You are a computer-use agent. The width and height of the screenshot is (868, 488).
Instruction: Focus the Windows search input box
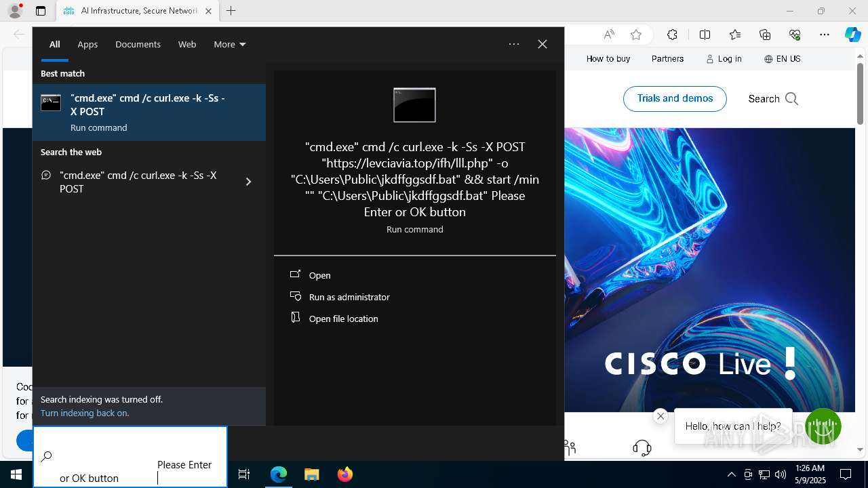click(130, 457)
